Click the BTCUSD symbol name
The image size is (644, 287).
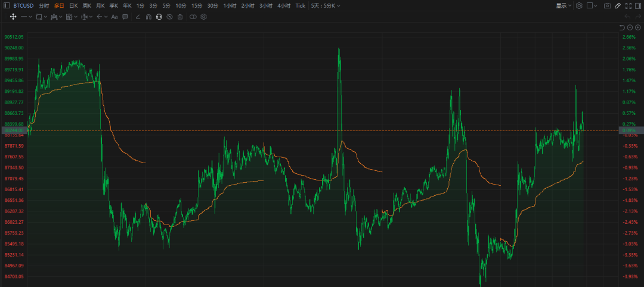pyautogui.click(x=24, y=5)
